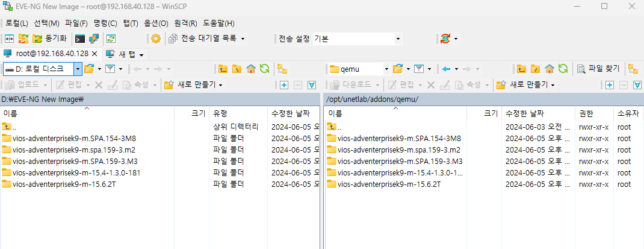Open the remote qemu directory dropdown
The height and width of the screenshot is (249, 644).
coord(386,69)
